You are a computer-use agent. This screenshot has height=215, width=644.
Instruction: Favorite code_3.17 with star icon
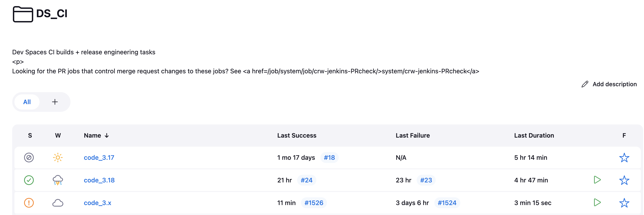pos(624,158)
